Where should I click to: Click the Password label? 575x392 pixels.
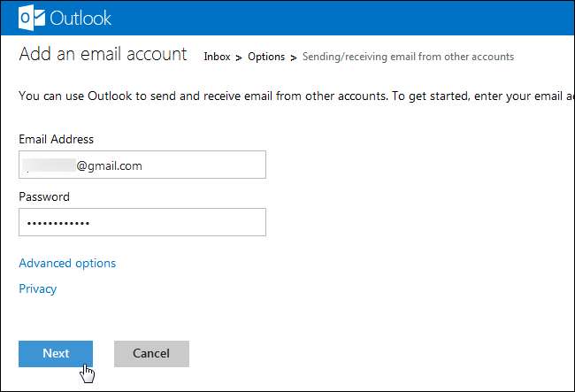(x=44, y=196)
